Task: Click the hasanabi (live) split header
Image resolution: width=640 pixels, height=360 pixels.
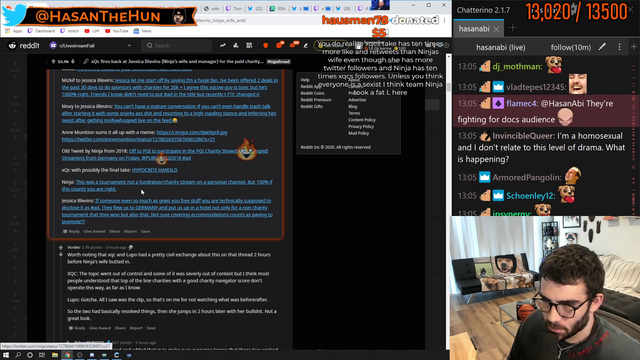Action: [501, 47]
